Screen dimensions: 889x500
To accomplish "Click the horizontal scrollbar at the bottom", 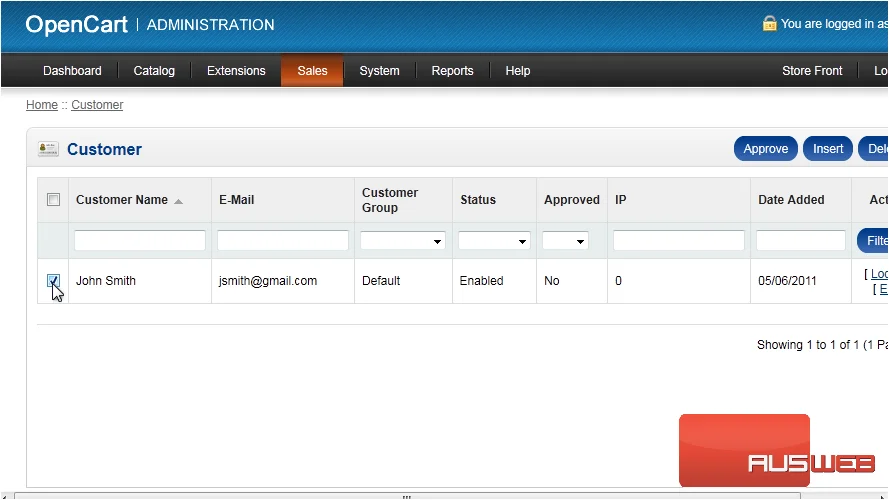I will point(407,496).
